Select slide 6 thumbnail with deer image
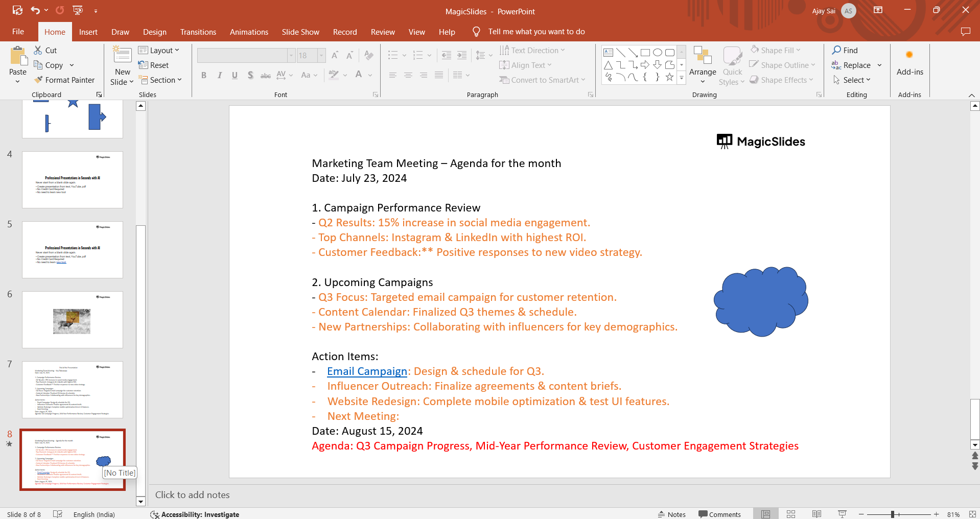The image size is (980, 519). point(72,320)
